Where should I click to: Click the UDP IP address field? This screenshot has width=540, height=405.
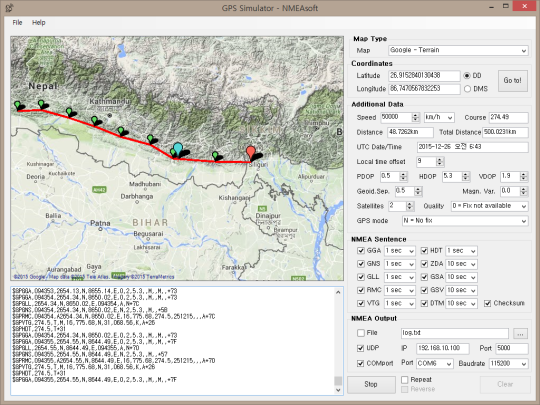443,348
